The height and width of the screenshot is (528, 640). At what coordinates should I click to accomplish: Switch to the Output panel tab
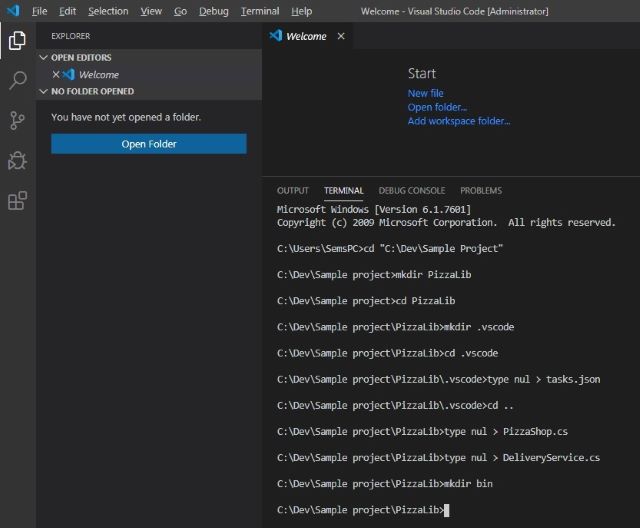click(293, 191)
